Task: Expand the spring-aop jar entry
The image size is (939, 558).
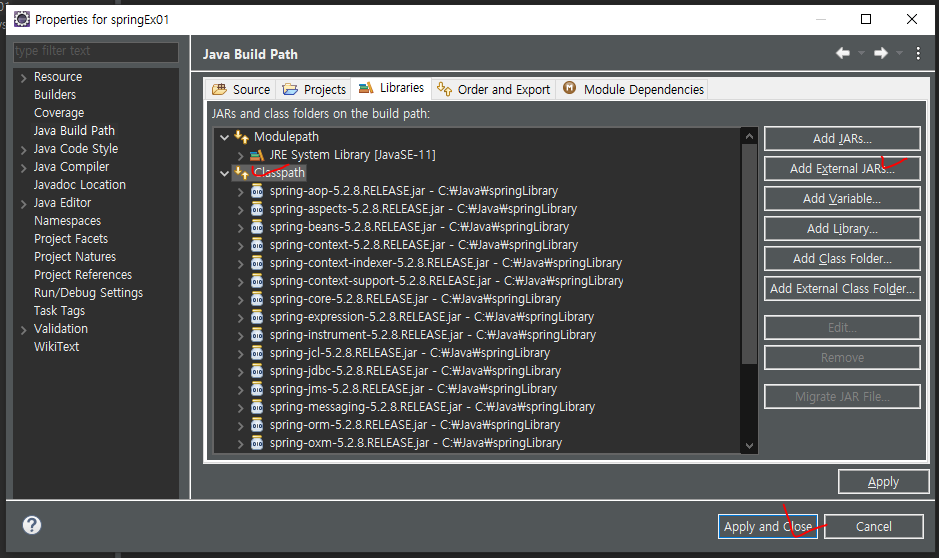Action: [x=240, y=192]
